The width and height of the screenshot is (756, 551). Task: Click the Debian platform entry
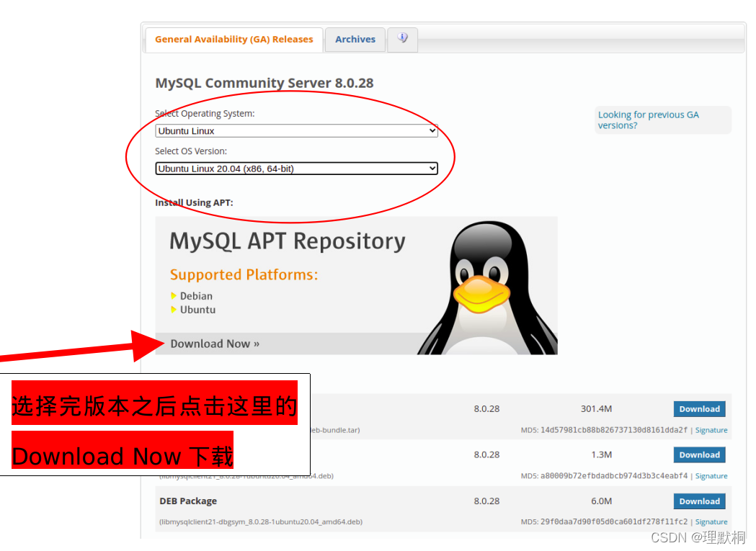pos(196,296)
